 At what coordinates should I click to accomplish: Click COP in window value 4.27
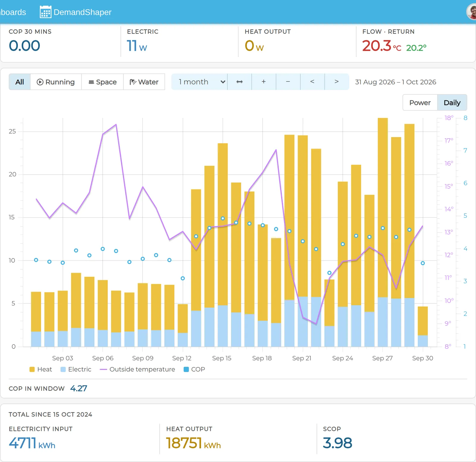79,388
